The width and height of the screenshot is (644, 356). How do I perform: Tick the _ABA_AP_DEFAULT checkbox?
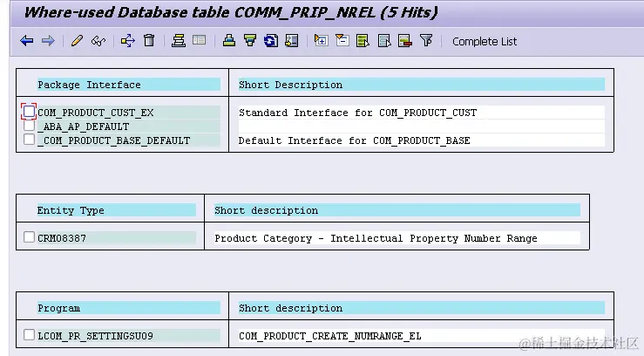click(x=29, y=126)
